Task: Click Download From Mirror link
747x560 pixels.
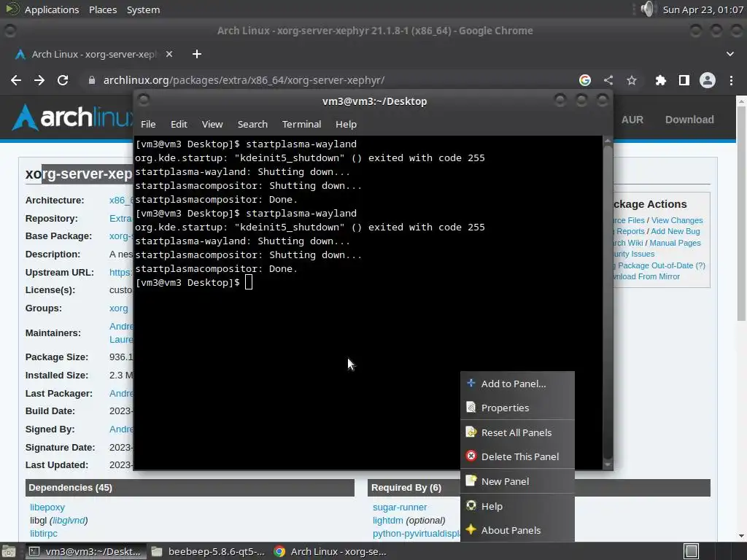Action: [x=646, y=276]
